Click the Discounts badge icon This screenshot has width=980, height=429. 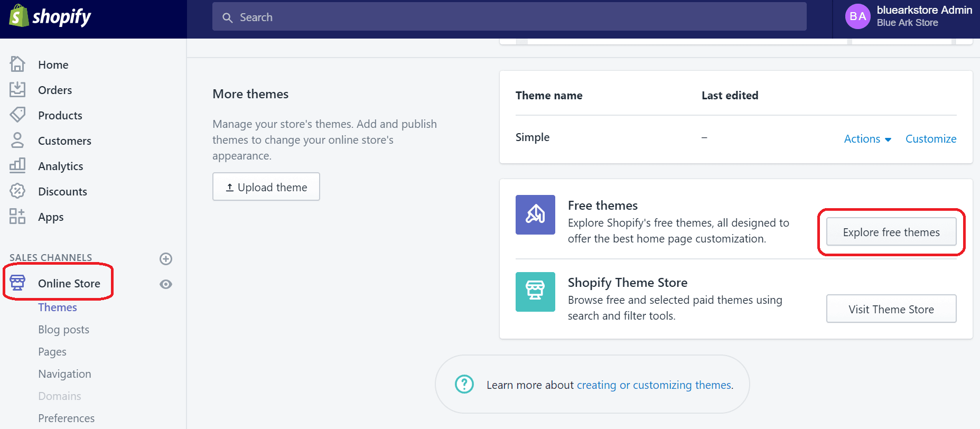[x=17, y=191]
